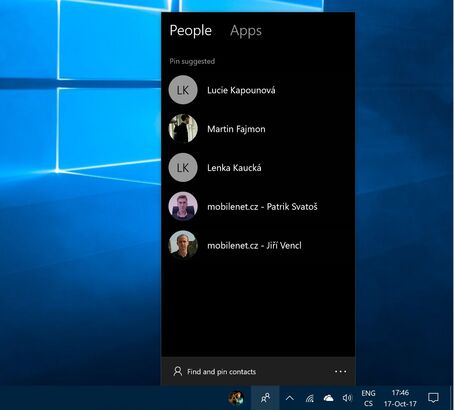Click the People icon in the taskbar
Viewport: 454px width, 410px height.
point(265,398)
